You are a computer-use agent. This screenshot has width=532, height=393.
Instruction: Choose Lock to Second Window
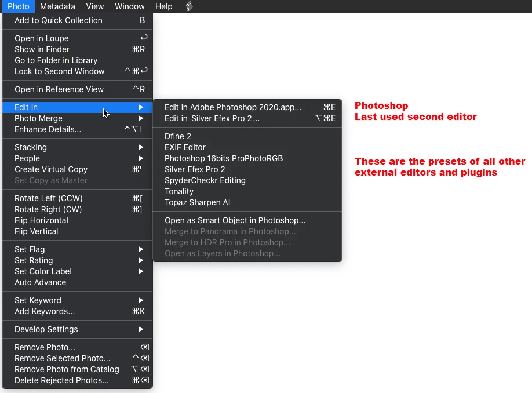77,71
